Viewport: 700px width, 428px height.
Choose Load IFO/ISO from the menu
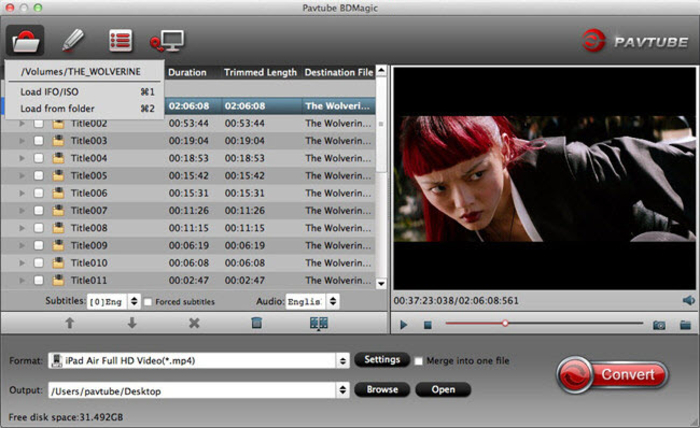pos(87,91)
